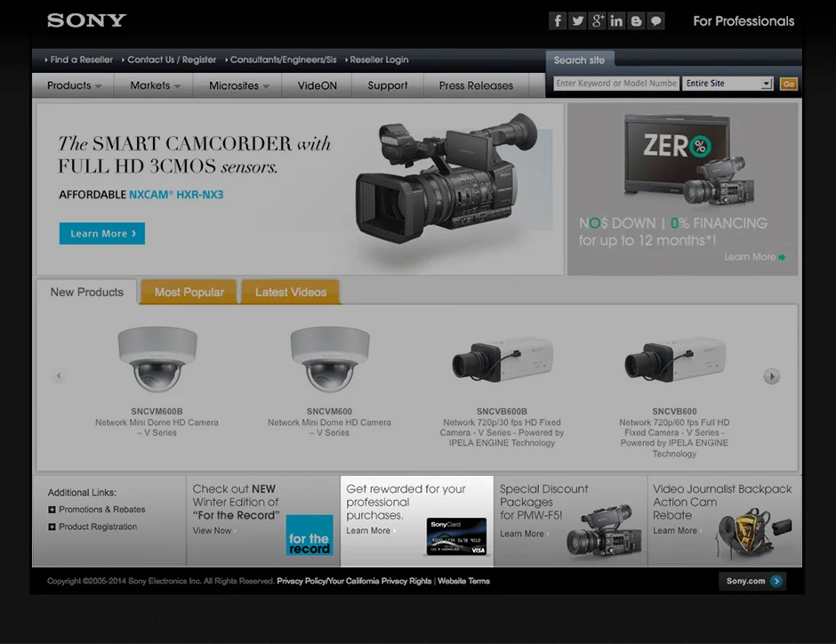Show previous products with left carousel arrow
836x644 pixels.
pyautogui.click(x=59, y=376)
